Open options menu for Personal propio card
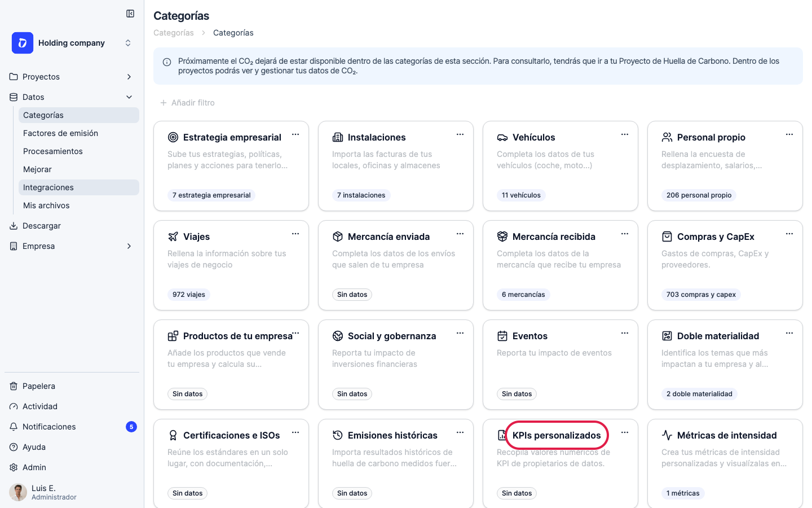812x508 pixels. tap(789, 134)
